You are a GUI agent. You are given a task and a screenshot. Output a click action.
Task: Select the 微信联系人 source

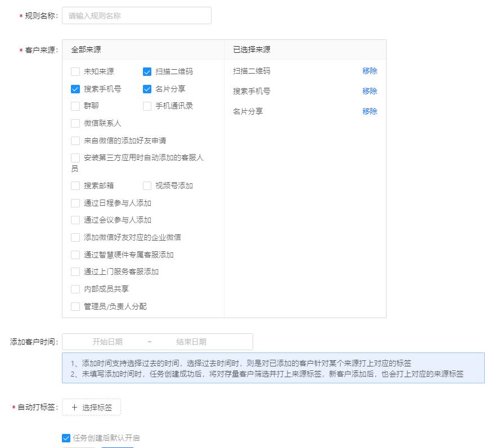(75, 123)
